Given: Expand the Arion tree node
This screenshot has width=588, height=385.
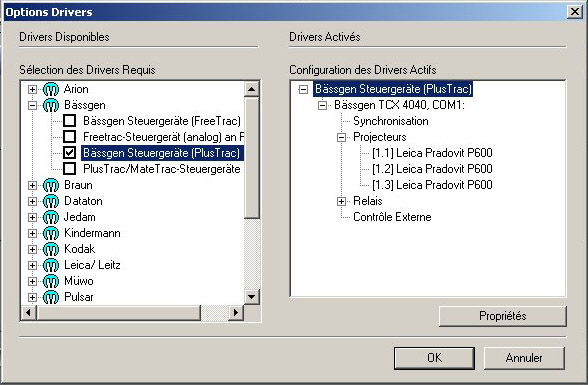Looking at the screenshot, I should pyautogui.click(x=32, y=89).
